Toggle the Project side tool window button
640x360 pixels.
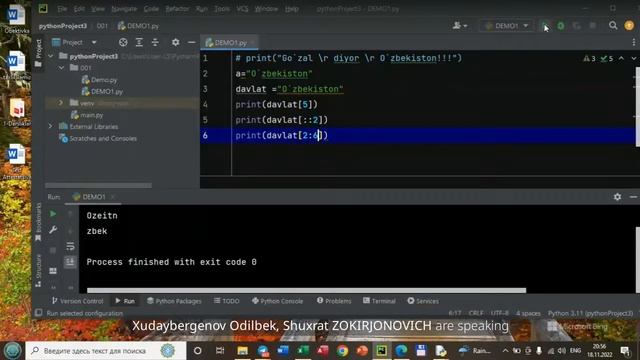(x=38, y=53)
